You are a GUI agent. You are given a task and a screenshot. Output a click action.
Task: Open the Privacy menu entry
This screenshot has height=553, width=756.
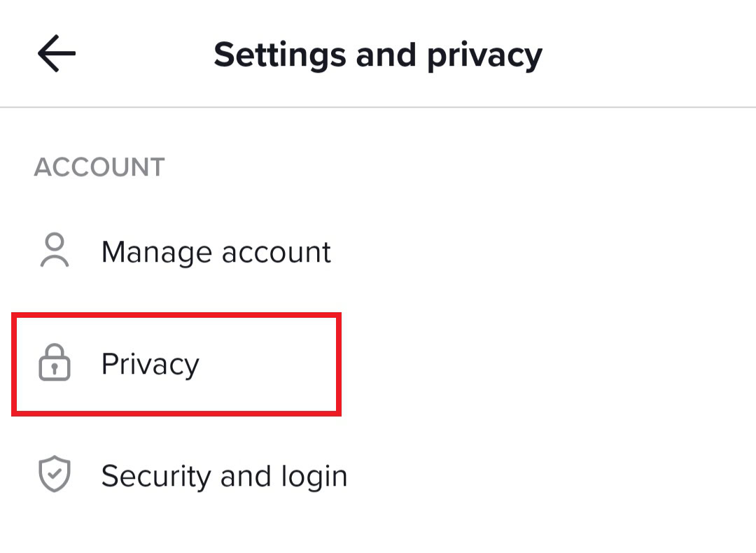(150, 364)
